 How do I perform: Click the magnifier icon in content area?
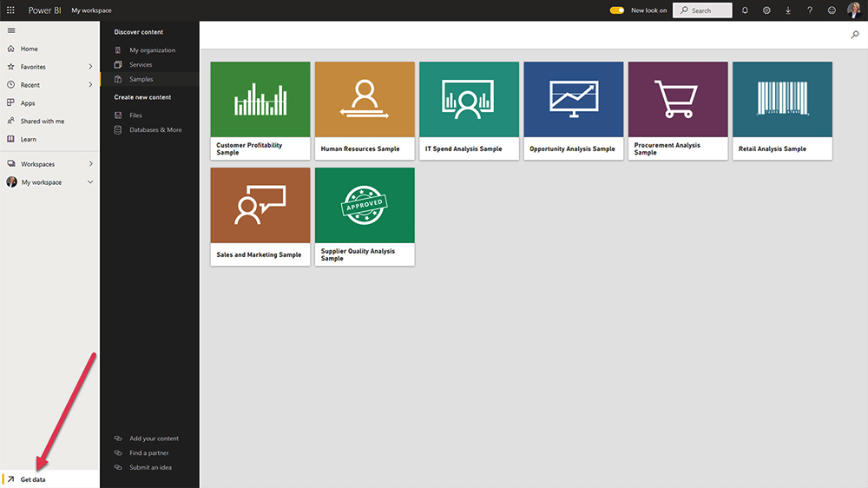click(x=854, y=35)
